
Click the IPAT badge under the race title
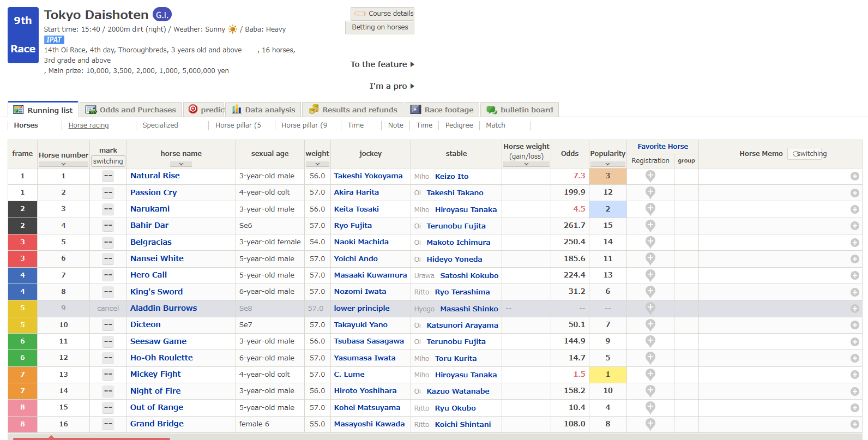point(54,40)
